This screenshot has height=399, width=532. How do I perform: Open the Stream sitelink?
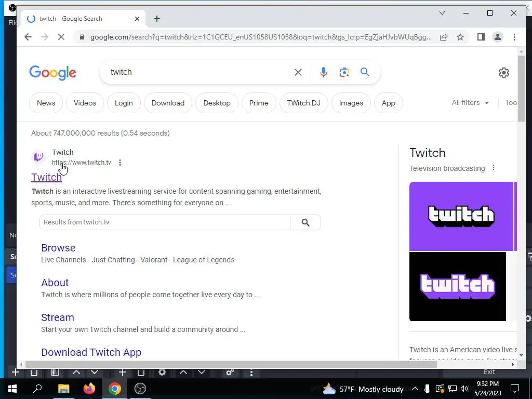click(x=58, y=317)
